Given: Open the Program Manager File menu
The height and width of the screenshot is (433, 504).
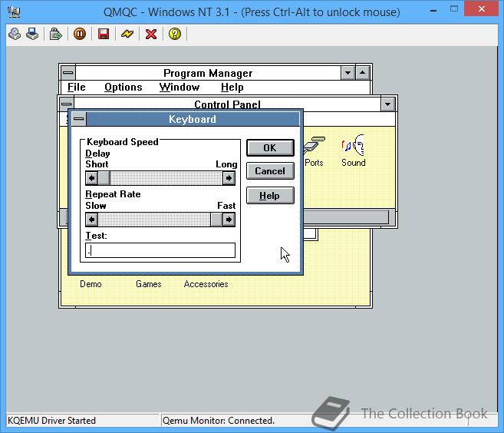Looking at the screenshot, I should [x=77, y=88].
